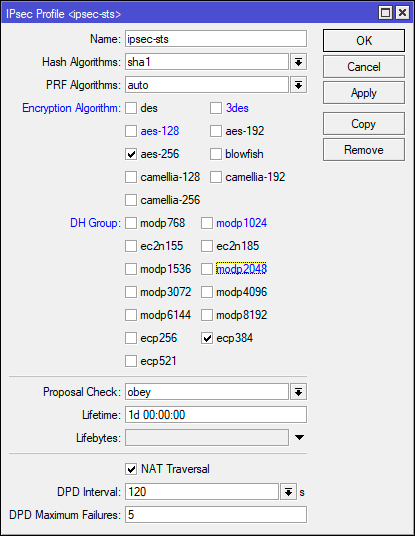Image resolution: width=415 pixels, height=536 pixels.
Task: Tick the 3des encryption checkbox
Action: 216,108
